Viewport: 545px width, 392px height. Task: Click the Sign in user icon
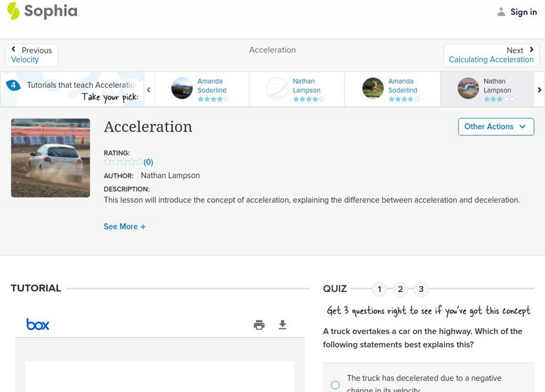[x=501, y=12]
